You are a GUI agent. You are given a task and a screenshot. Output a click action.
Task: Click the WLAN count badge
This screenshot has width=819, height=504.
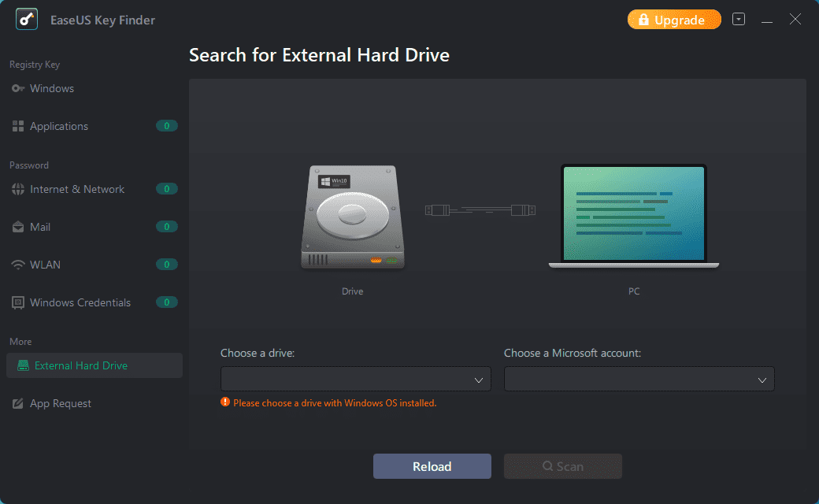pyautogui.click(x=167, y=265)
